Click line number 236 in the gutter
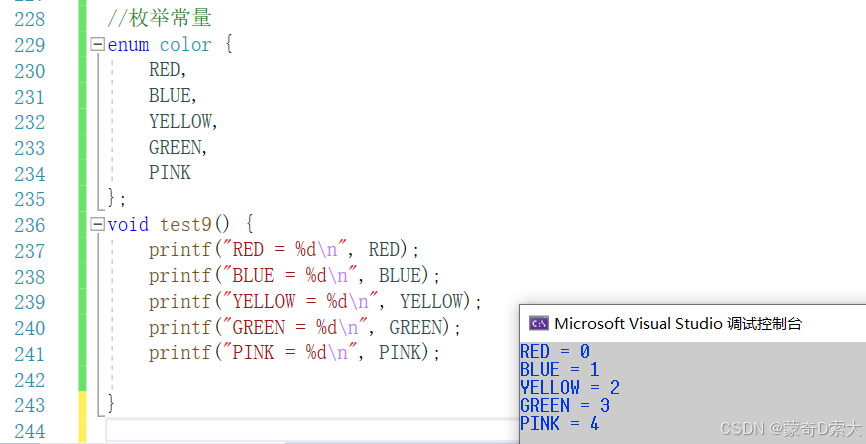Viewport: 866px width, 444px height. tap(30, 225)
